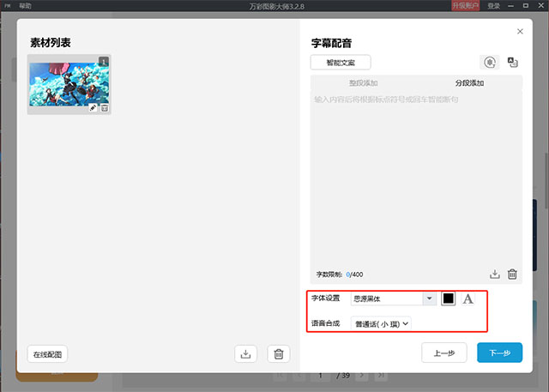Switch to the 分段添加 tab
The image size is (549, 392).
pyautogui.click(x=469, y=83)
